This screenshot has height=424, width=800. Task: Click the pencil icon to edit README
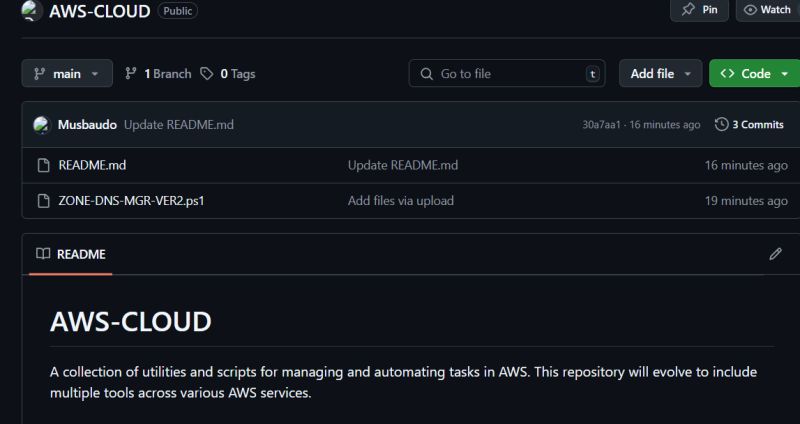[776, 254]
